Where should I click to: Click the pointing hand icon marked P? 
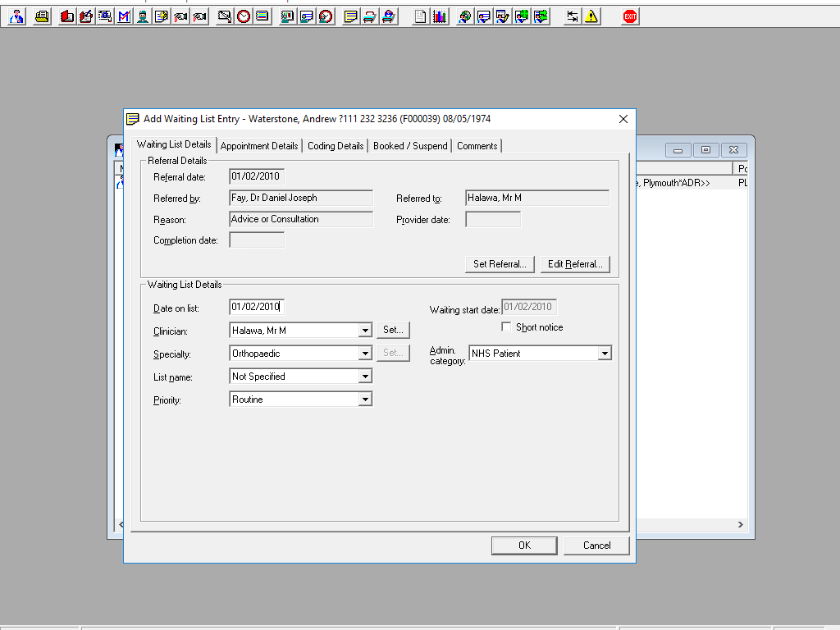[x=199, y=16]
